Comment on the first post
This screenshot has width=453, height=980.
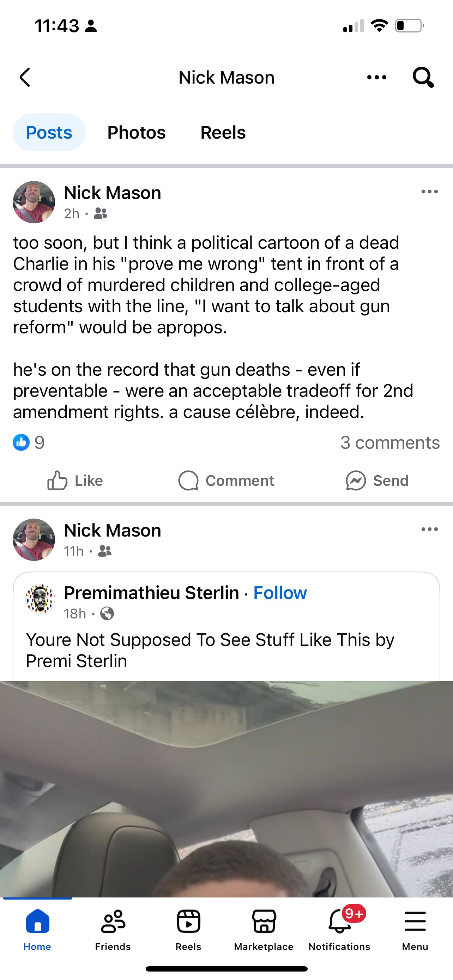(226, 480)
